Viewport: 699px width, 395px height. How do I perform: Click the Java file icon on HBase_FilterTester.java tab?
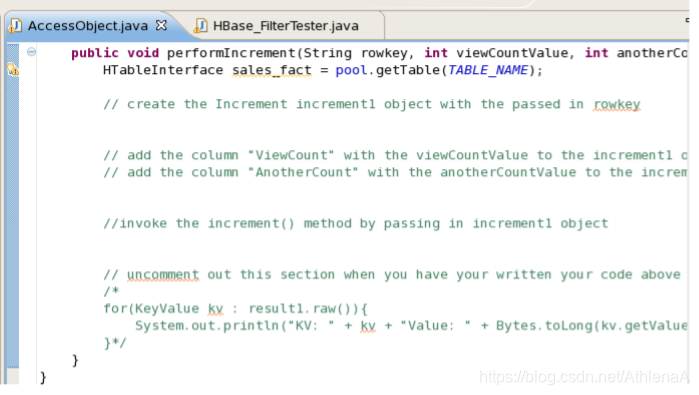coord(201,25)
